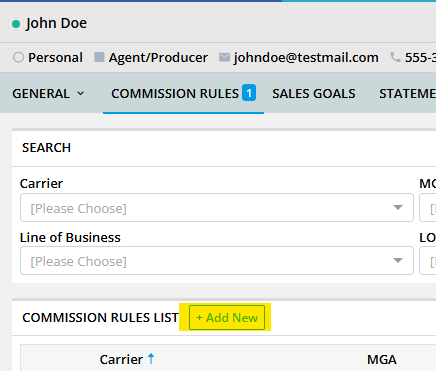Click the Commission Rules count badge
The height and width of the screenshot is (371, 436).
[249, 93]
